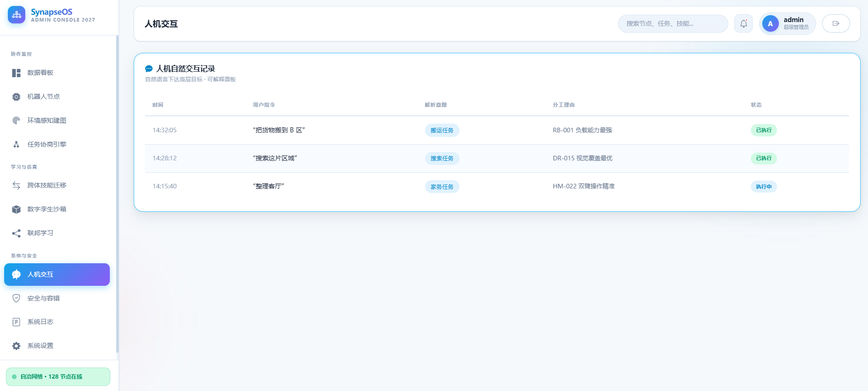Click the 自治网络 128 节点在线 status badge
The image size is (868, 391).
click(58, 377)
